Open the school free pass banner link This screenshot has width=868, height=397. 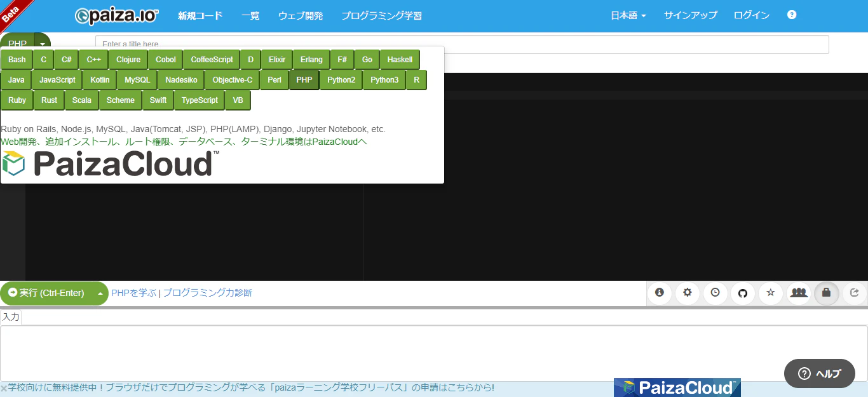(251, 387)
